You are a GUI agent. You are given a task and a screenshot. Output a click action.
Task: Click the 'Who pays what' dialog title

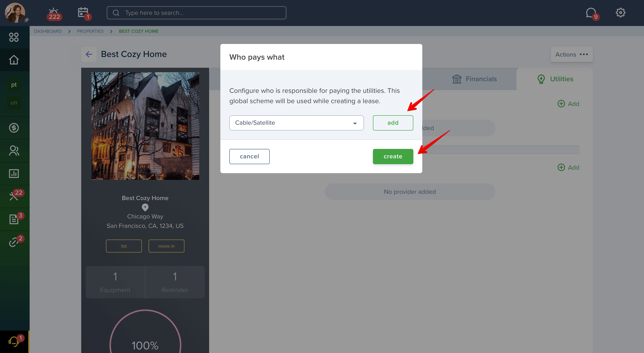pyautogui.click(x=257, y=57)
